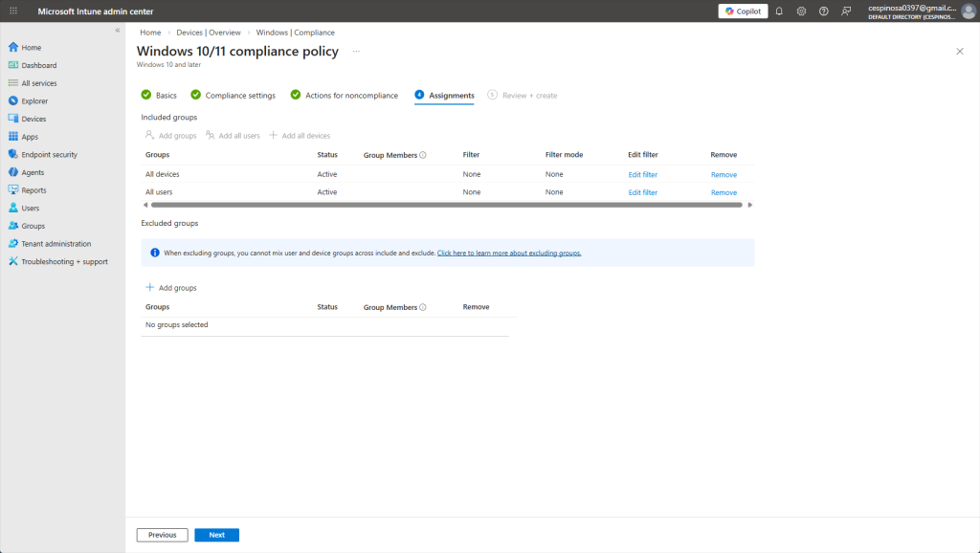Open Troubleshooting + support in sidebar
Viewport: 980px width, 553px height.
point(64,261)
